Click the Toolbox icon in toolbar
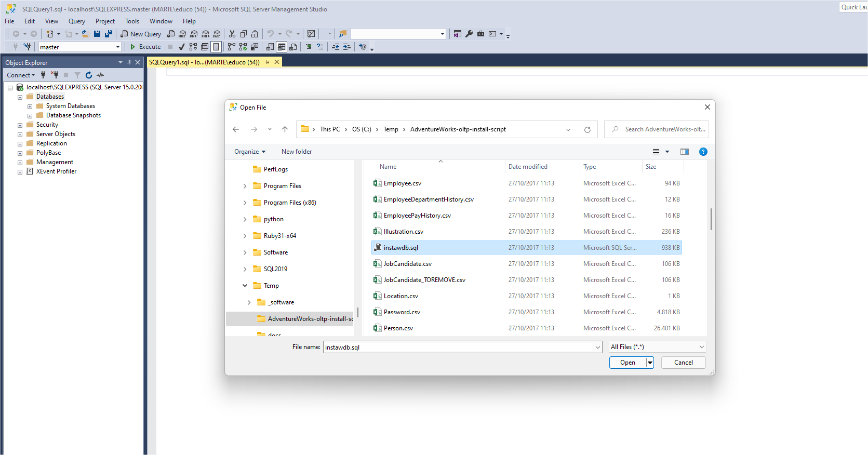This screenshot has width=868, height=455. [480, 34]
